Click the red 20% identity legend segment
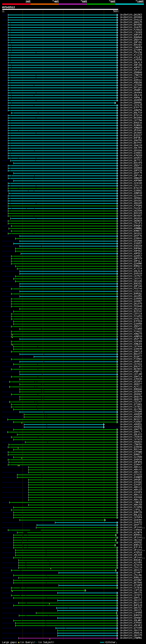The height and width of the screenshot is (644, 146). (x=16, y=4)
